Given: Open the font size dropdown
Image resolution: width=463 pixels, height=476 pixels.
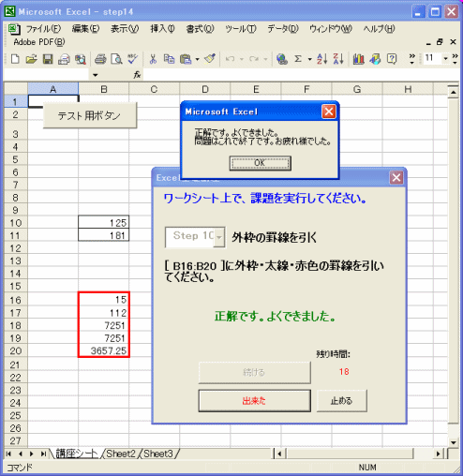Looking at the screenshot, I should tap(446, 58).
